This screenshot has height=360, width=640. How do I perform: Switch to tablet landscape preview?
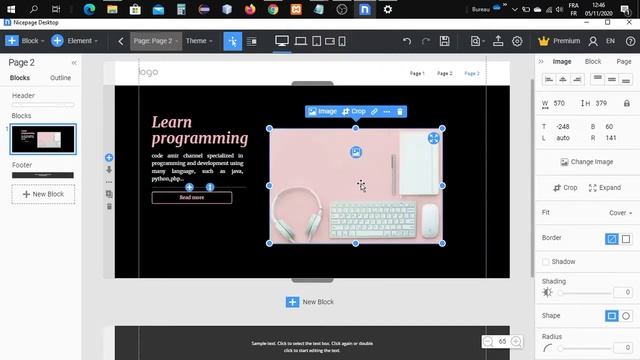(330, 41)
